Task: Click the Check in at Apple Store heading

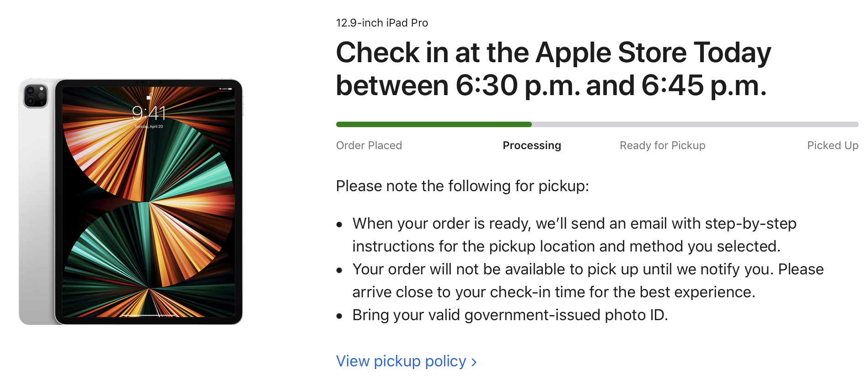Action: [x=553, y=69]
